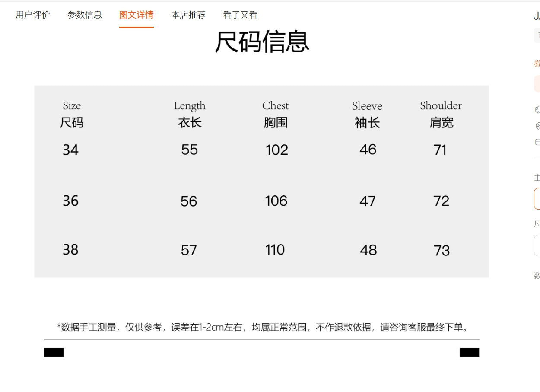
Task: Click the right black block below the divider
Action: tap(469, 352)
